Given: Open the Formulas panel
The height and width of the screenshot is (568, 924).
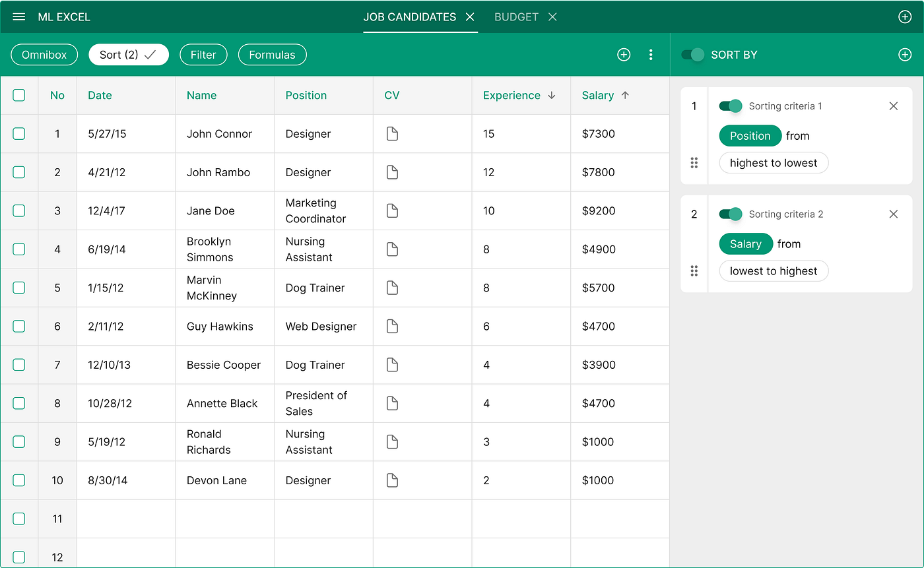Looking at the screenshot, I should click(272, 55).
